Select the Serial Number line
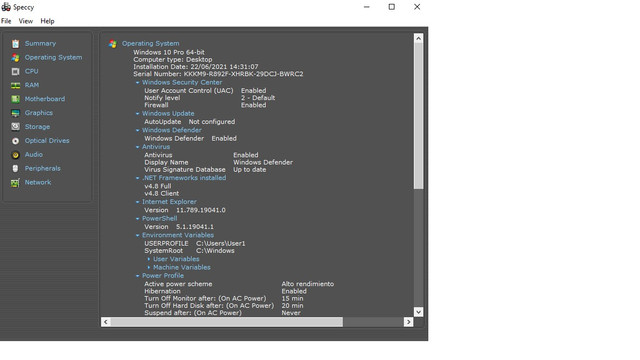Image resolution: width=640 pixels, height=360 pixels. point(218,74)
